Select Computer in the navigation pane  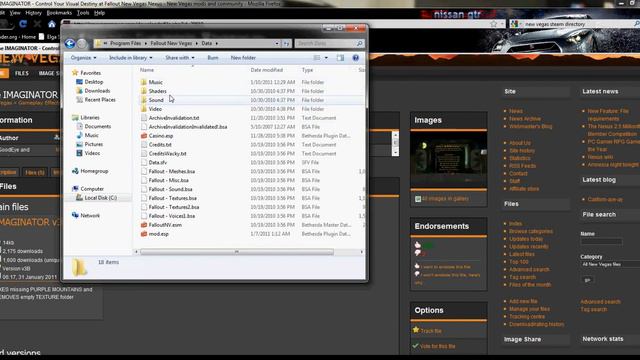point(92,189)
